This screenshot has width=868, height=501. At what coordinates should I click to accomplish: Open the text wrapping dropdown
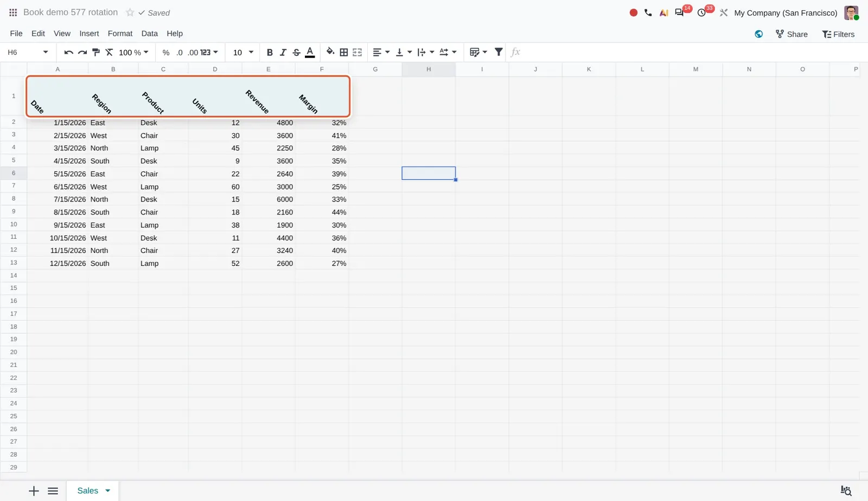pos(426,52)
